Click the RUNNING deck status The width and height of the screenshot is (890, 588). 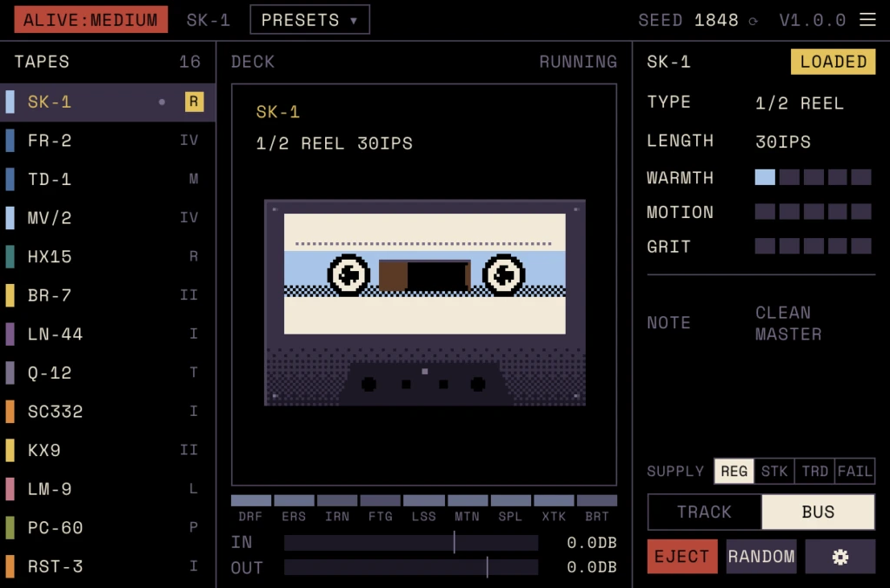(x=578, y=62)
